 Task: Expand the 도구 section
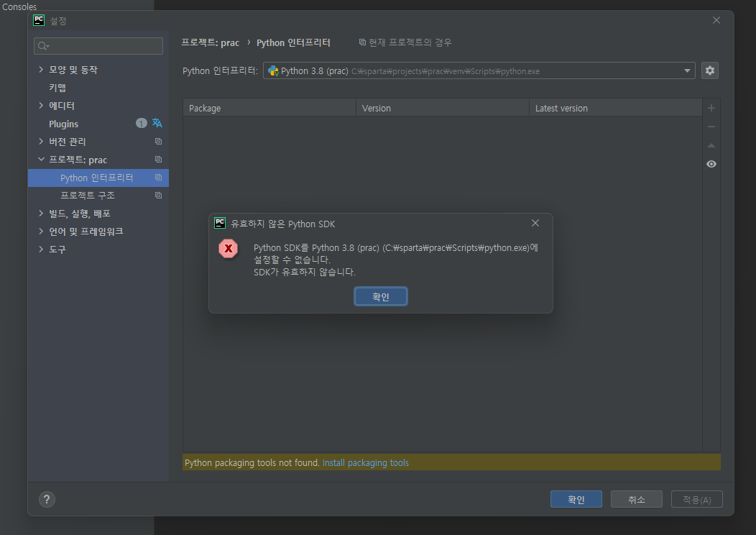(x=41, y=250)
